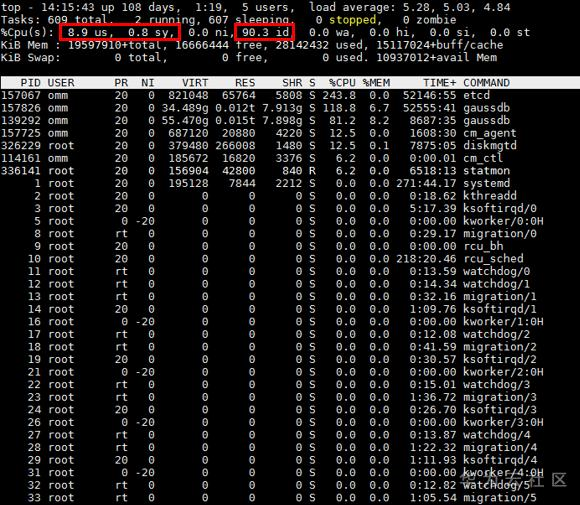Click the ksoftirqd/0 process name
The height and width of the screenshot is (505, 580).
click(500, 209)
